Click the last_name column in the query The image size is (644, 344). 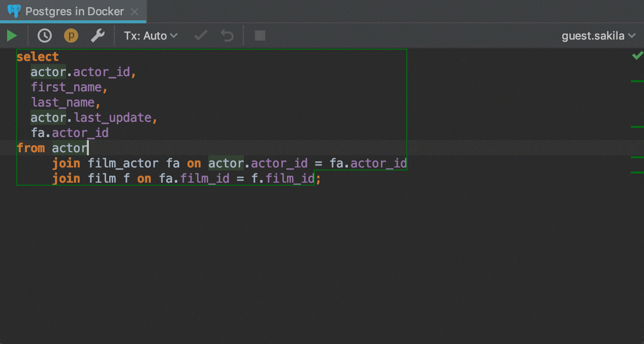(62, 102)
